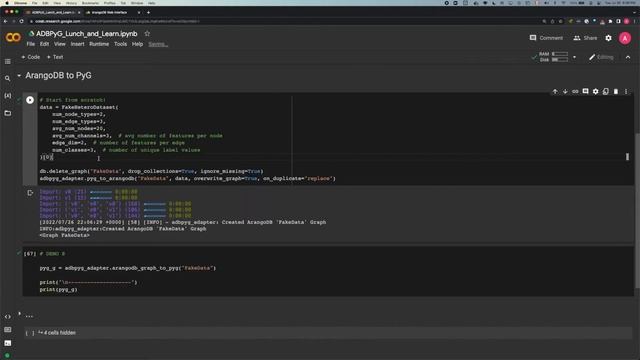Viewport: 640px width, 360px height.
Task: Copy link to the selected cell
Action: (x=575, y=91)
